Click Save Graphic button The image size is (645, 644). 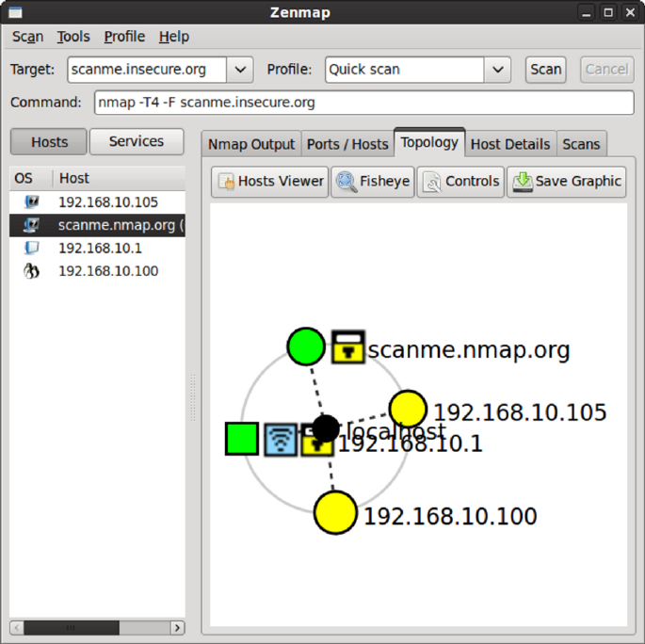coord(567,182)
